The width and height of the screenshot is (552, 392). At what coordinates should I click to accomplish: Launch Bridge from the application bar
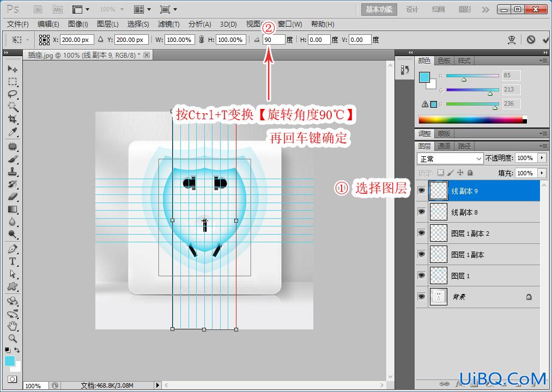tap(38, 9)
